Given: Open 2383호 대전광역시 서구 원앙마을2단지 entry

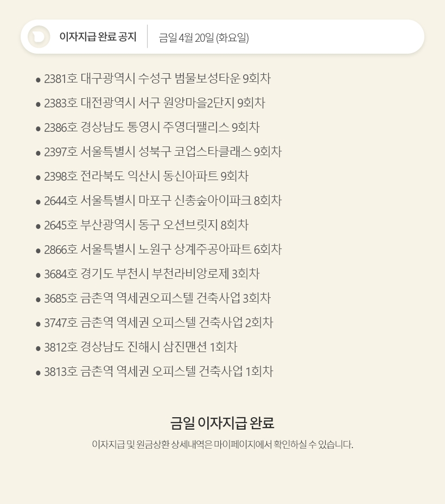Looking at the screenshot, I should (x=154, y=103).
